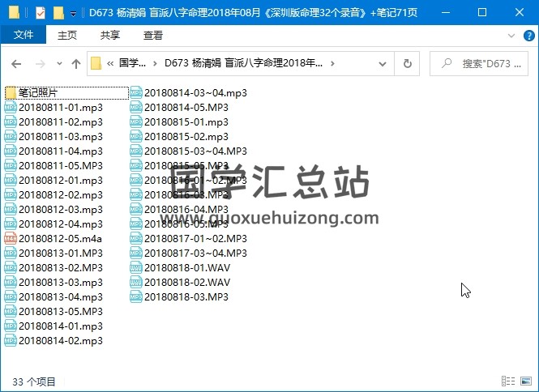Click the Back navigation arrow
539x392 pixels.
coord(16,64)
